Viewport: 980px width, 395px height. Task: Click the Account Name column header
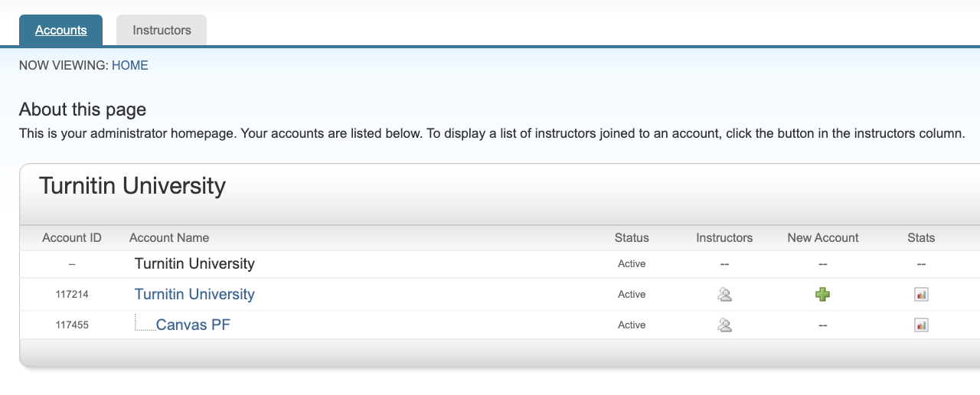pos(169,238)
